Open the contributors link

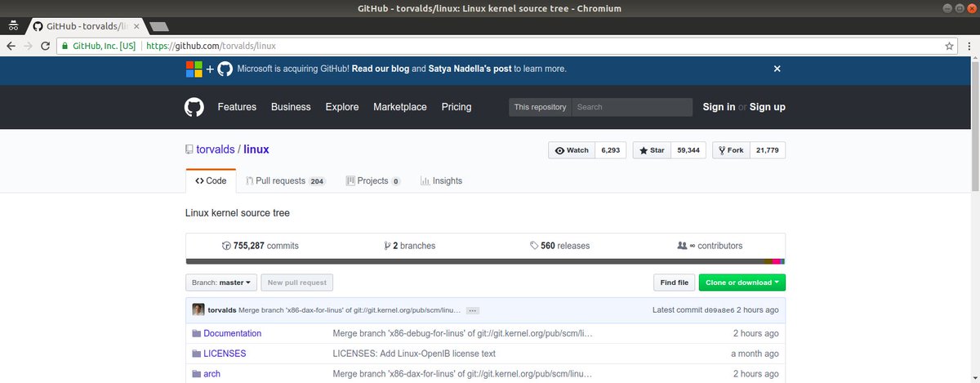[x=710, y=246]
